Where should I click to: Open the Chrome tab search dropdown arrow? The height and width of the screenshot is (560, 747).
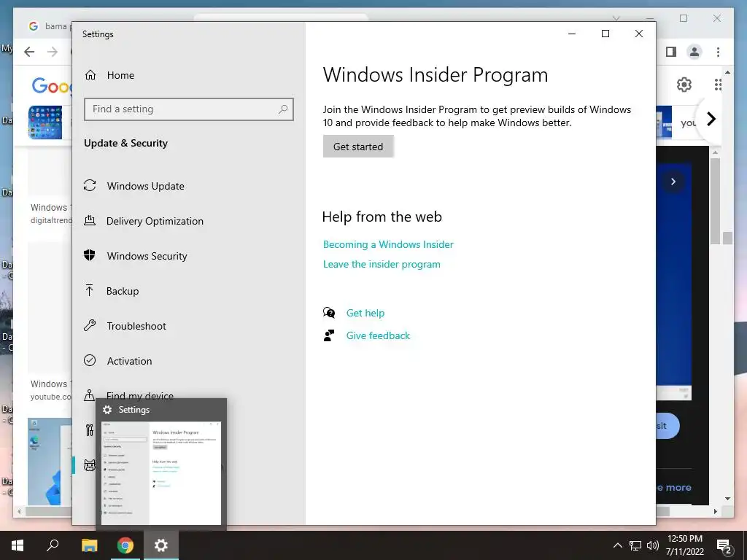pyautogui.click(x=616, y=18)
